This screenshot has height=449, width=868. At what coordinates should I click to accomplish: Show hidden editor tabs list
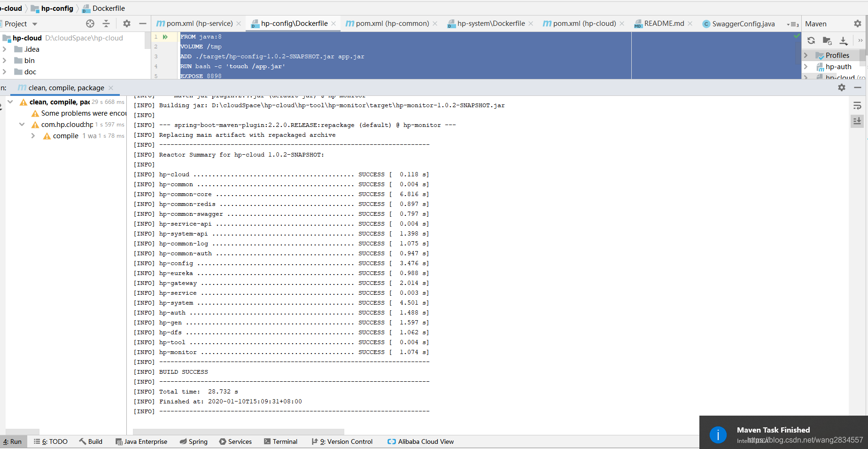click(x=793, y=24)
